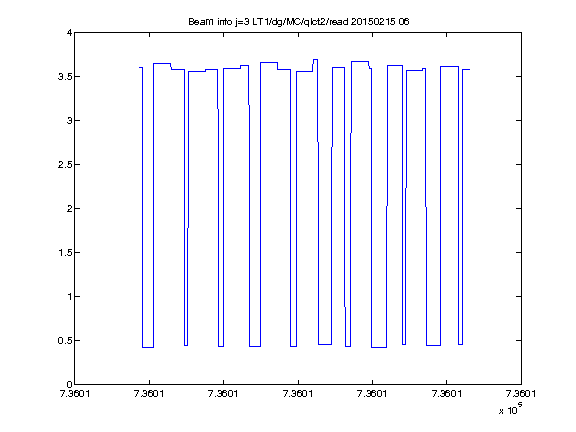Select the first x-axis tick label 7.3601

[x=75, y=394]
